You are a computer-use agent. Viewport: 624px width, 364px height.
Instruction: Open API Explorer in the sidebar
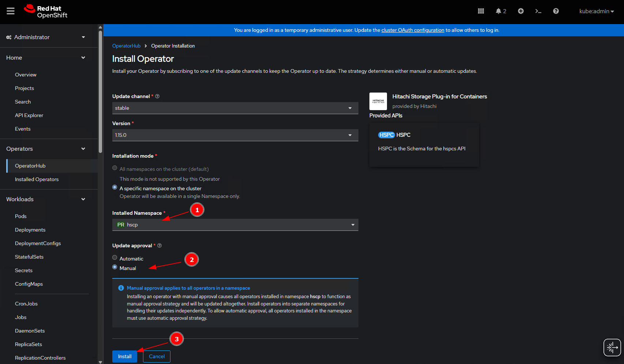click(x=29, y=115)
